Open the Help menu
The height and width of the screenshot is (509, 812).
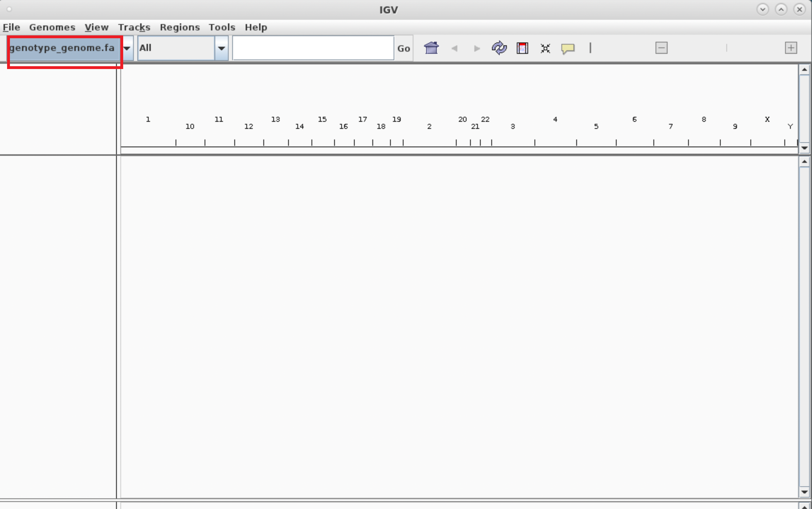(256, 27)
